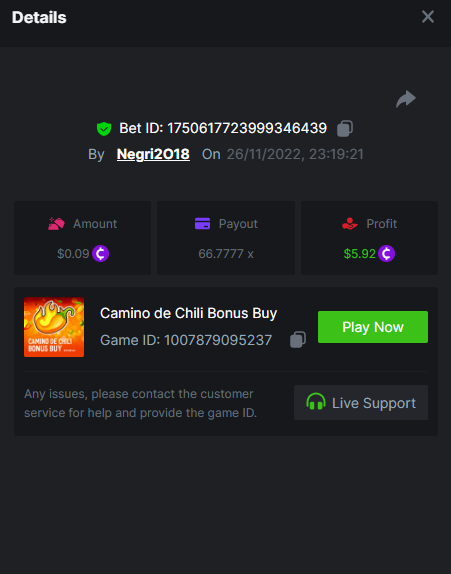
Task: Copy the Bet ID to clipboard
Action: coord(345,128)
